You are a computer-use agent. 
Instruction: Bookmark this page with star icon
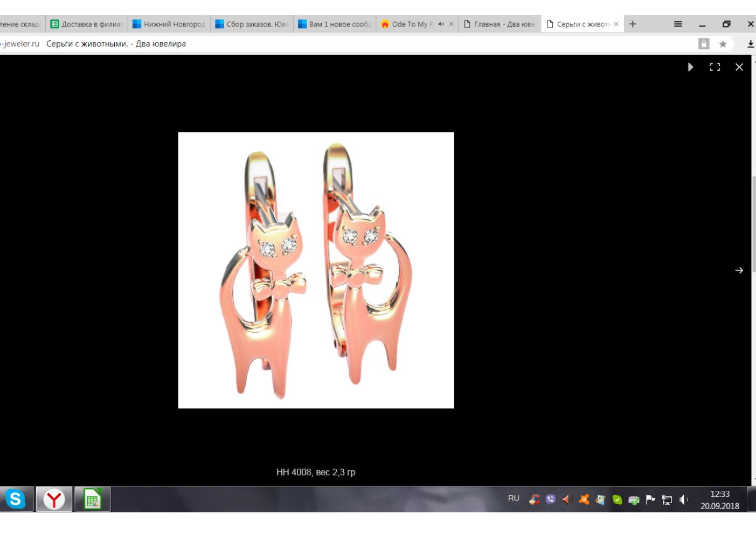[x=723, y=44]
